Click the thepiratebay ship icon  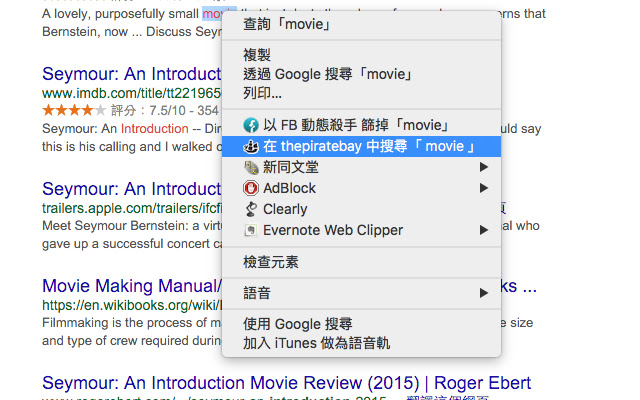pyautogui.click(x=252, y=146)
